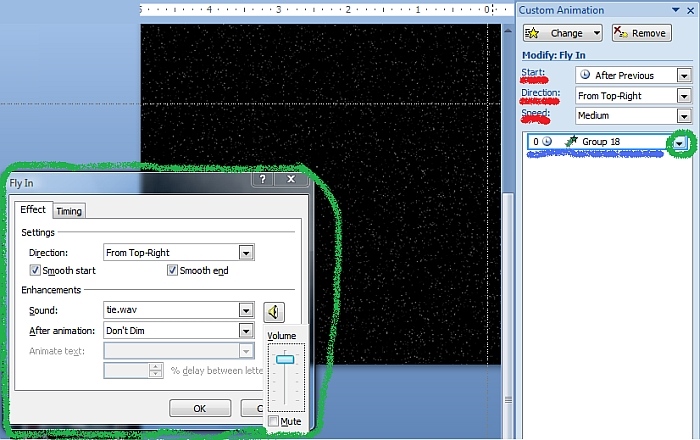This screenshot has width=700, height=440.
Task: Close the Custom Animation task pane
Action: (689, 10)
